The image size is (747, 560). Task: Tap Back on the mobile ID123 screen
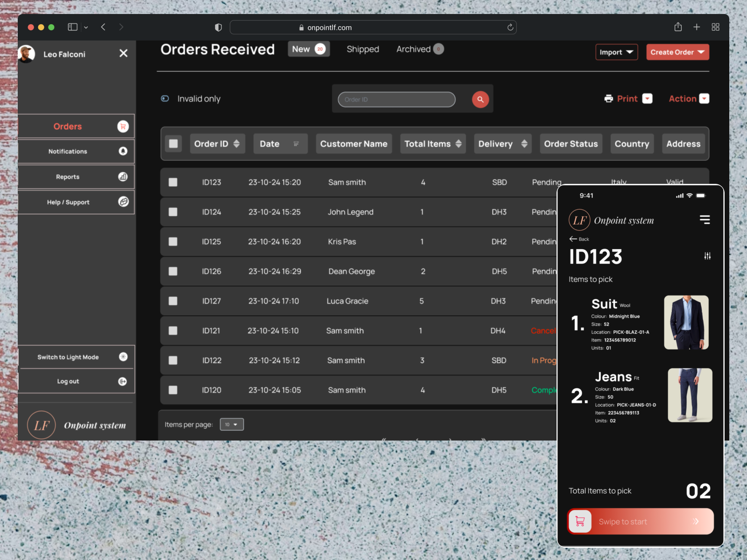(x=579, y=239)
